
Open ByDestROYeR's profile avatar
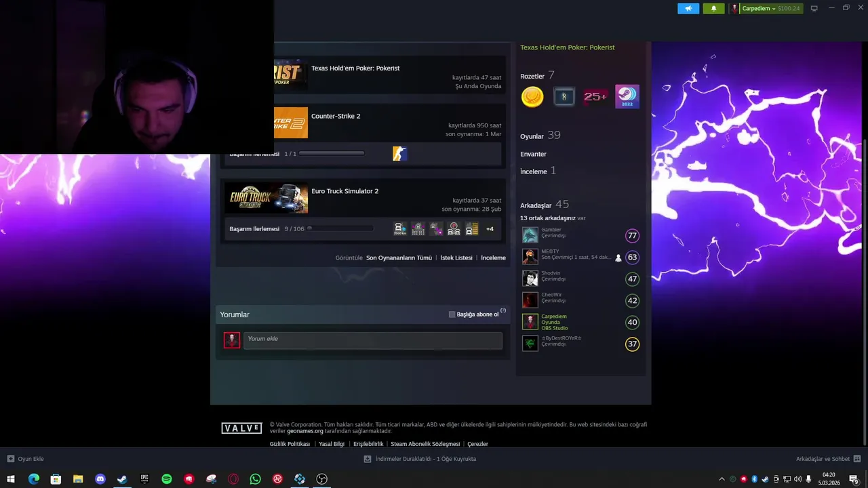tap(530, 344)
